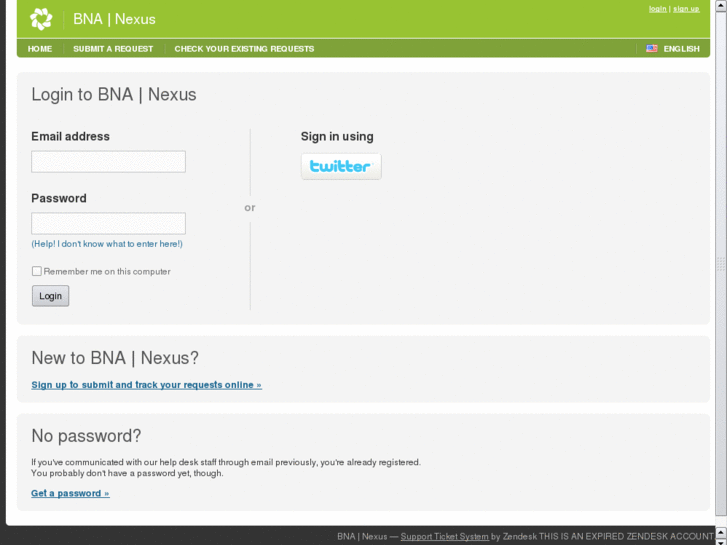Click the Login to BNA | Nexus heading

tap(114, 95)
